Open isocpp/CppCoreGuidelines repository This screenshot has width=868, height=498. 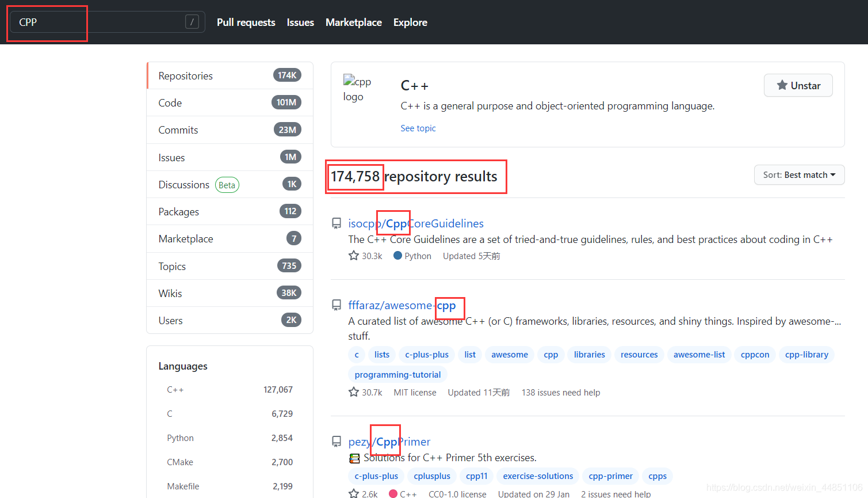coord(416,223)
